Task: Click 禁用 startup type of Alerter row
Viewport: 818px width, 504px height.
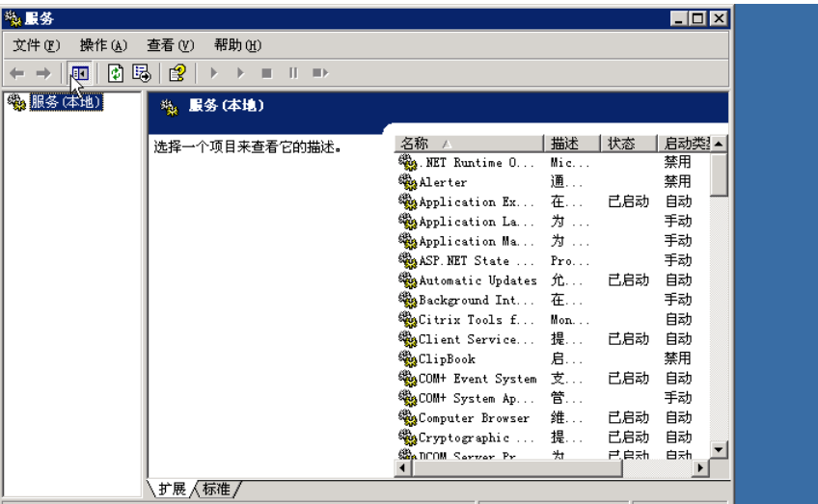Action: tap(678, 182)
